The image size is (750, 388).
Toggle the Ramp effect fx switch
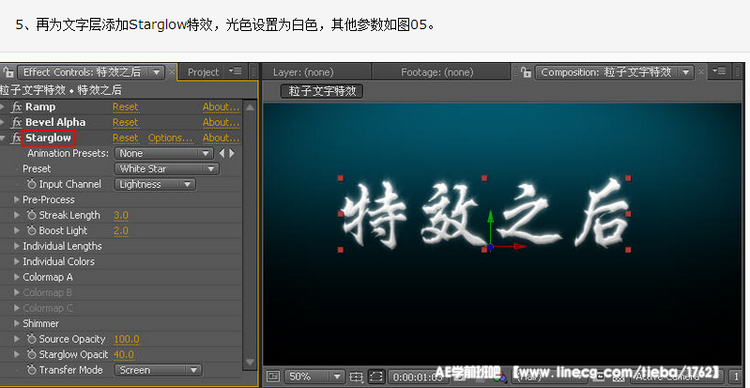coord(16,107)
